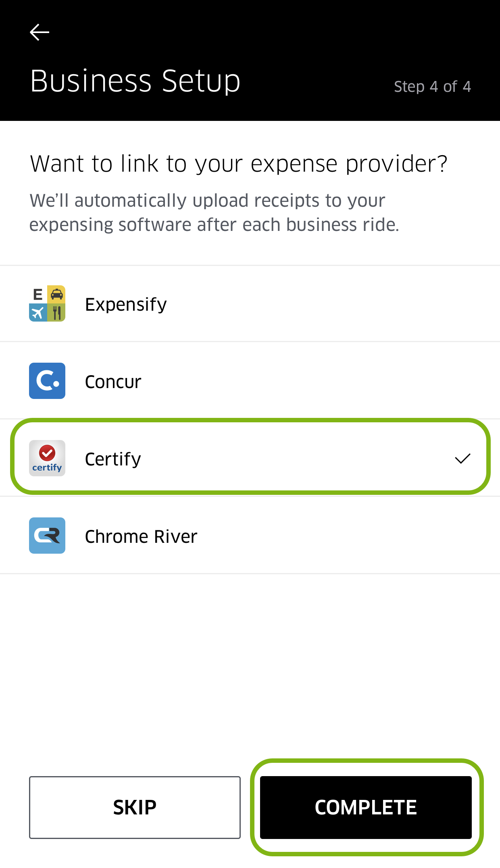Open the Concur provider row

click(250, 381)
